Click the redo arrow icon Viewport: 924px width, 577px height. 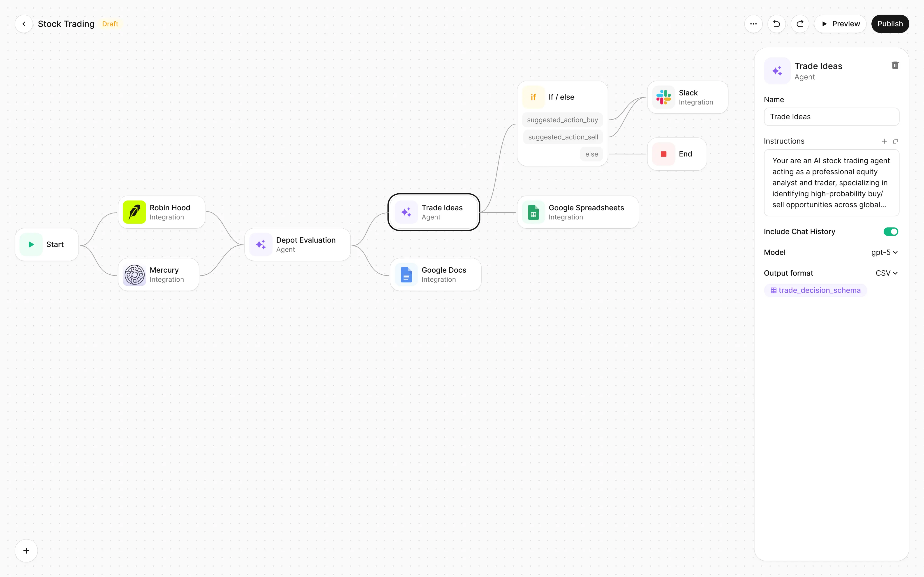(x=800, y=24)
